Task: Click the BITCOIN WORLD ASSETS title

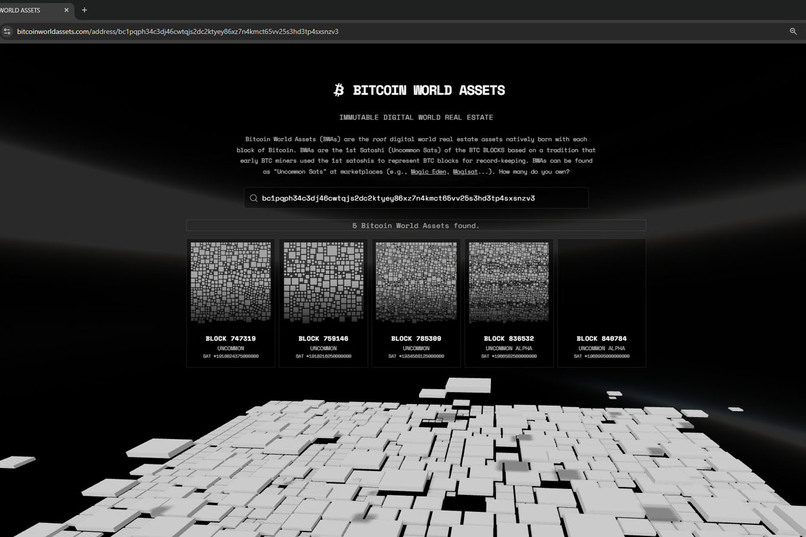Action: [x=429, y=90]
